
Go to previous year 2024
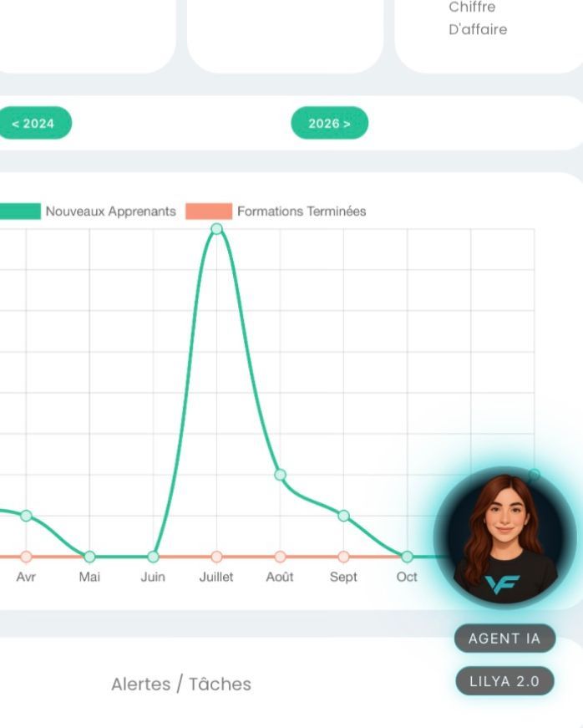pyautogui.click(x=33, y=124)
